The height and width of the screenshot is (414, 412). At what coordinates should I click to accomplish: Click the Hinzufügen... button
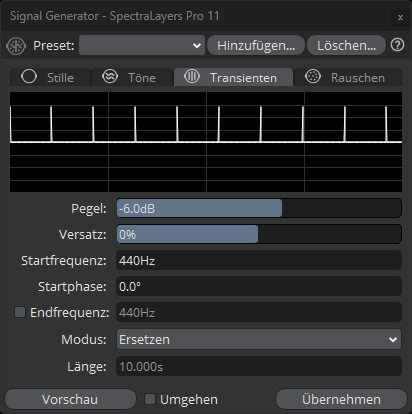(x=256, y=45)
